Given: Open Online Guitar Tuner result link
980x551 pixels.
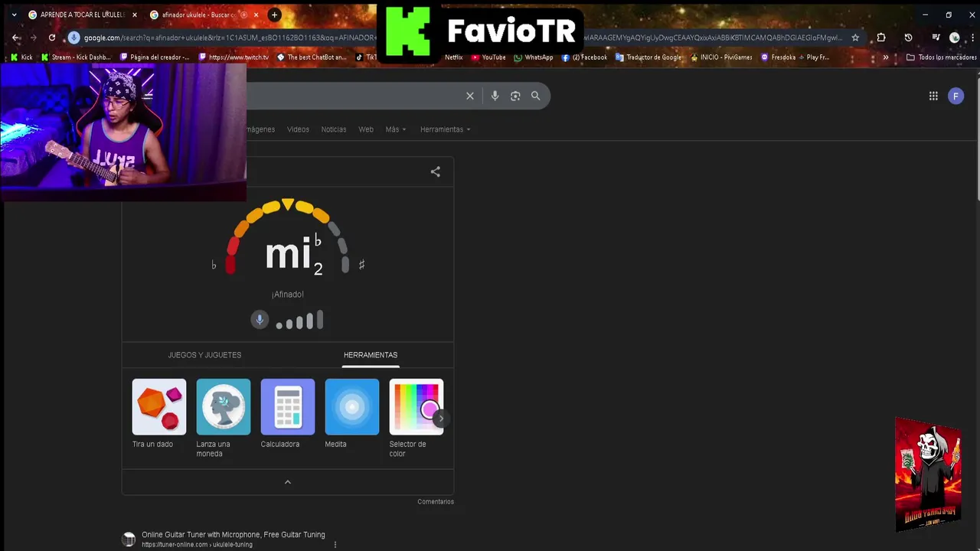Looking at the screenshot, I should click(x=233, y=535).
